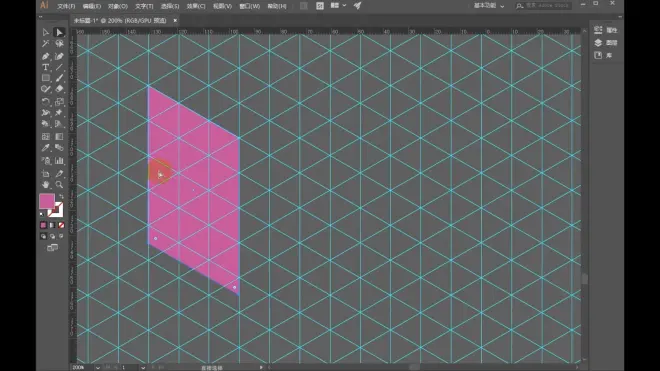Open the 对象(O) menu
Screen dimensions: 660x371
118,6
